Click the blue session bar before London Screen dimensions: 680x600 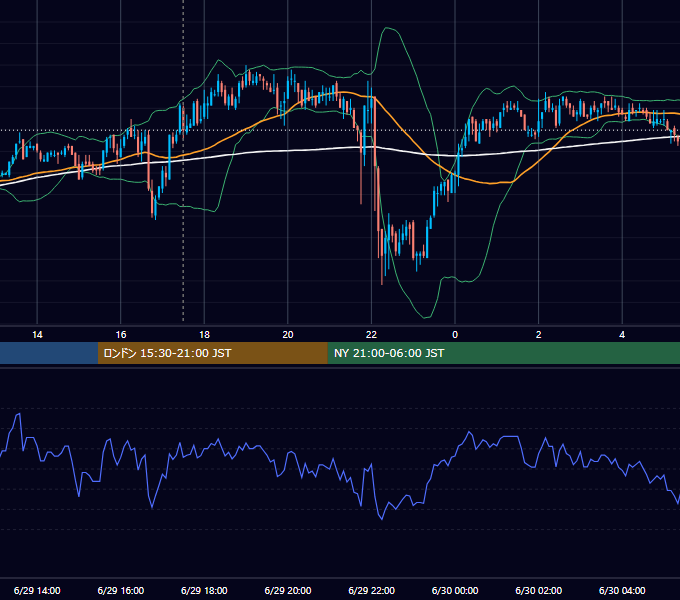pyautogui.click(x=49, y=353)
